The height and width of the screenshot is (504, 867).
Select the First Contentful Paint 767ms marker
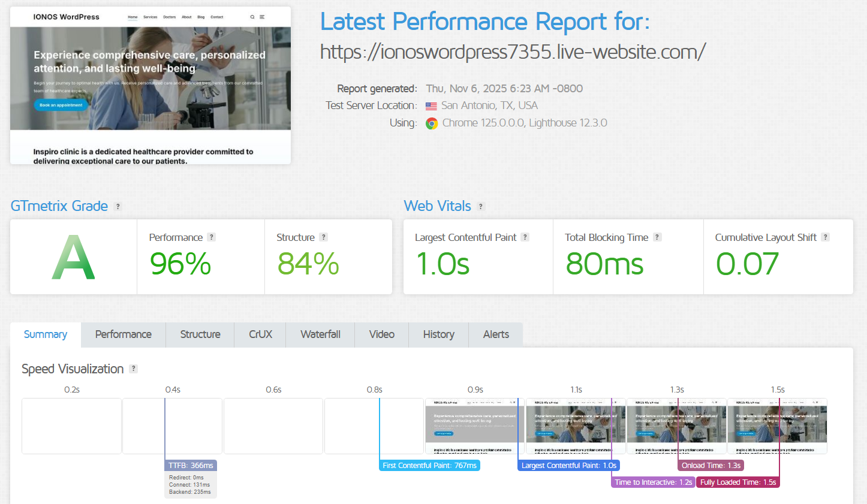click(429, 466)
